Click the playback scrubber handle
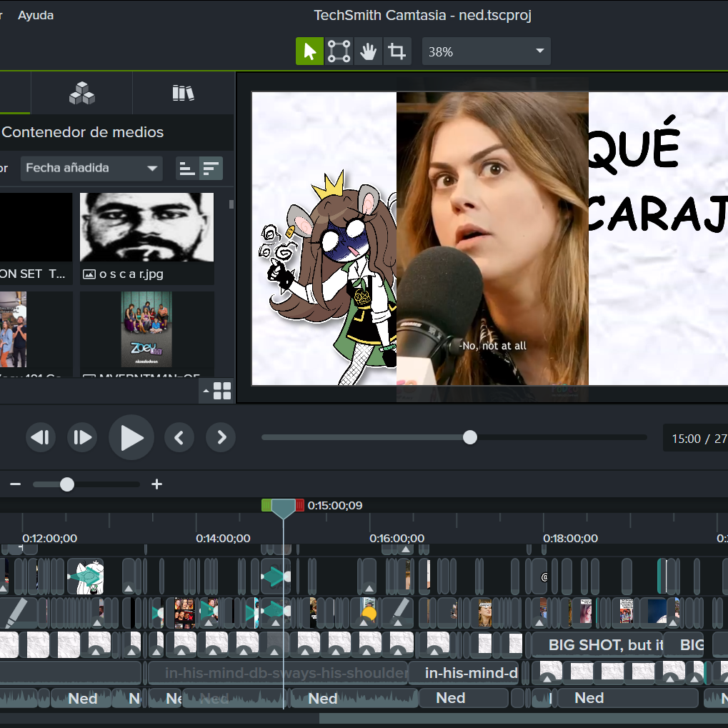Screen dimensions: 728x728 click(x=469, y=437)
